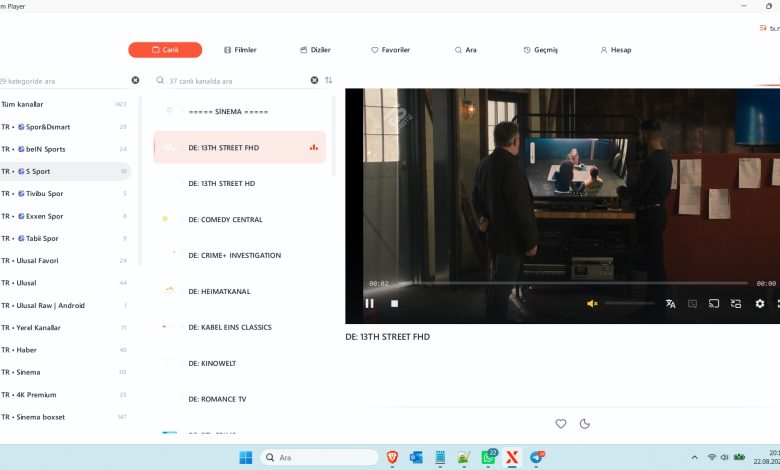Viewport: 780px width, 470px height.
Task: Play DE: 13TH STREET HD channel
Action: 239,184
